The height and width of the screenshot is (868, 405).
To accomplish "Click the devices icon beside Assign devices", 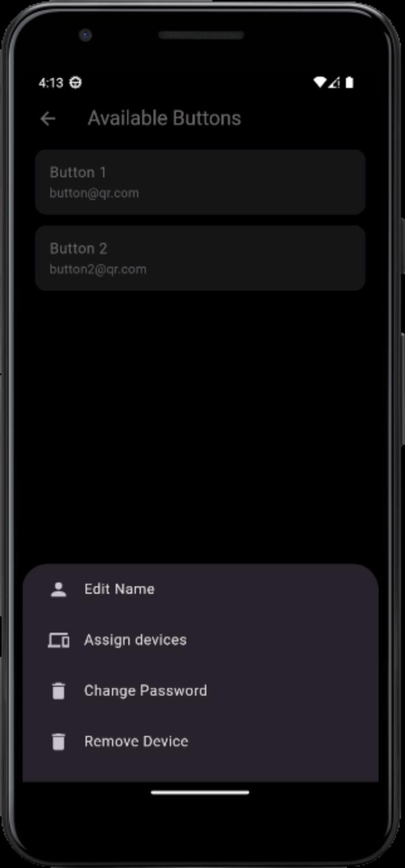I will [58, 640].
